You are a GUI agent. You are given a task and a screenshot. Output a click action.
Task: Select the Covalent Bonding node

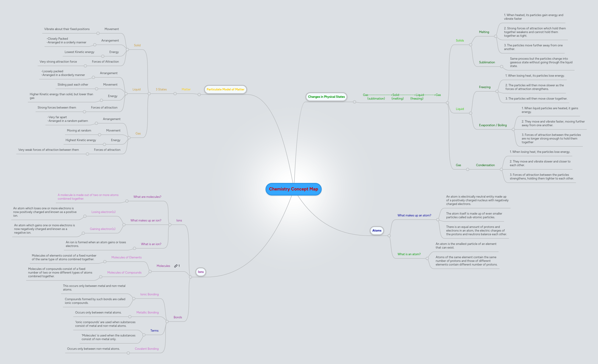147,349
